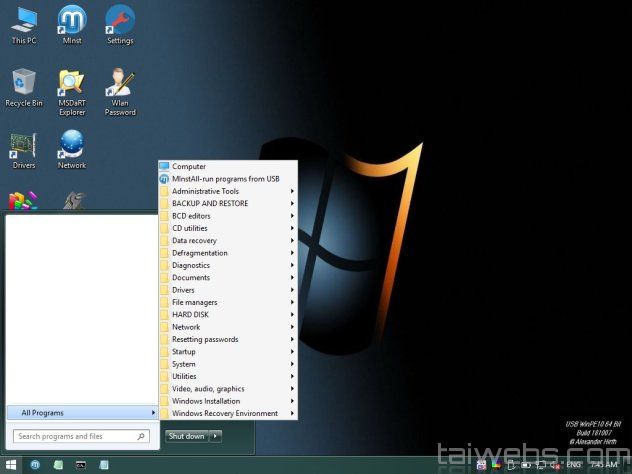The height and width of the screenshot is (474, 632).
Task: Launch MSDaRT Explorer shortcut
Action: point(72,84)
